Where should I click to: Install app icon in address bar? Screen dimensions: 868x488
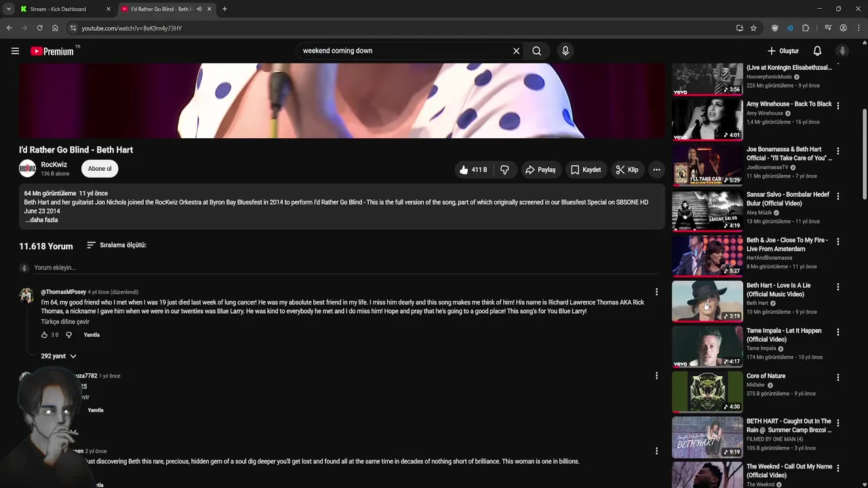pos(739,28)
